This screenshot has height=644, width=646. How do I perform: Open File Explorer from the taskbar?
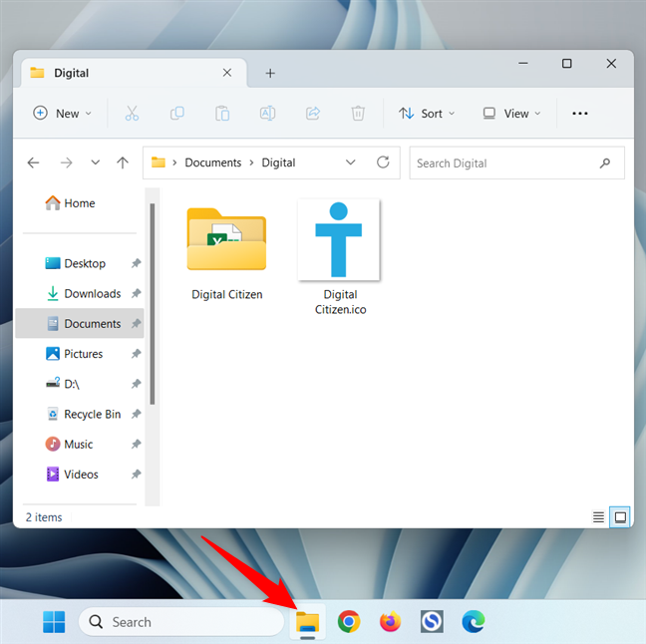(307, 622)
